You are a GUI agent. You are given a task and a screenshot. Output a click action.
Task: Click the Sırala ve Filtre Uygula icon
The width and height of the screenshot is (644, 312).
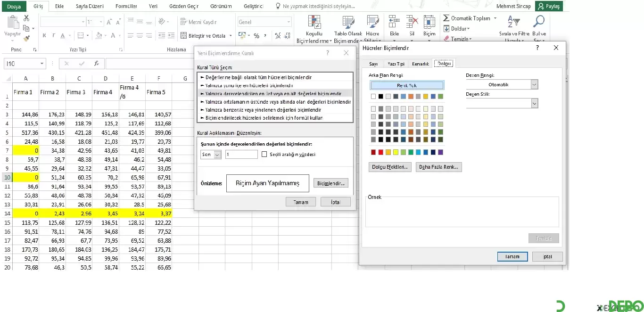[x=513, y=22]
